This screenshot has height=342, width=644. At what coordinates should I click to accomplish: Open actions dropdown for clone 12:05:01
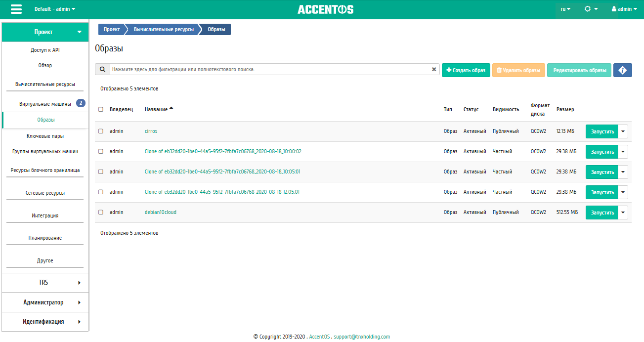[x=623, y=192]
